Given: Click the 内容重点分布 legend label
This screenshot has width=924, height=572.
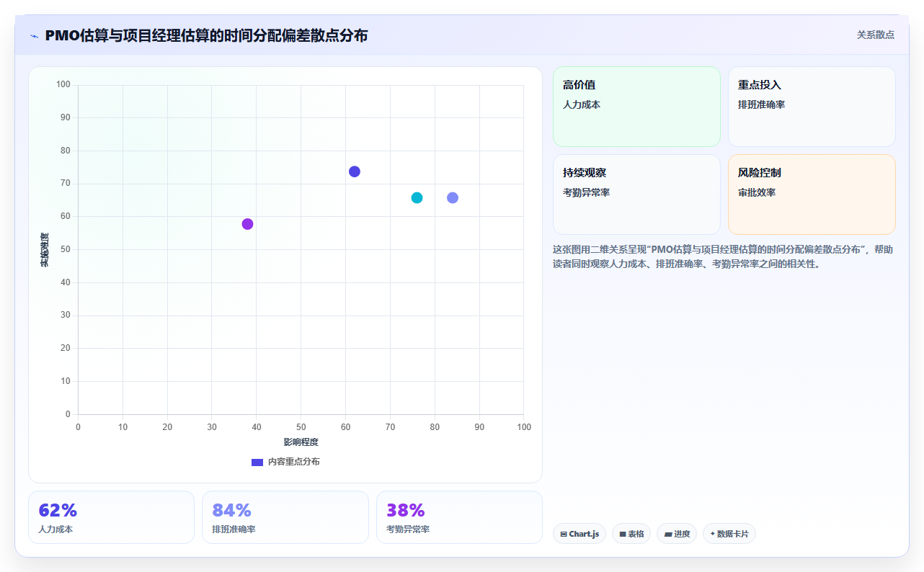Looking at the screenshot, I should coord(294,462).
